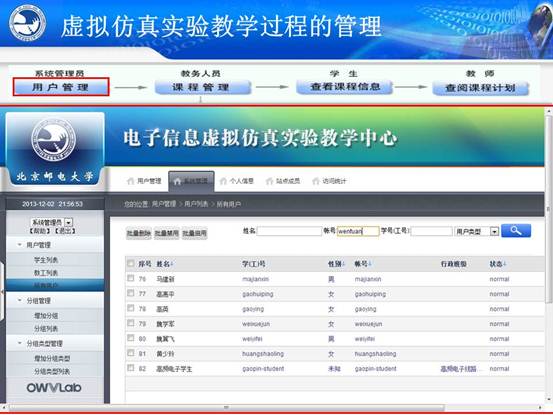Viewport: 553px width, 415px height.
Task: Click the vertical scrollbar thumb on the right
Action: 549,209
